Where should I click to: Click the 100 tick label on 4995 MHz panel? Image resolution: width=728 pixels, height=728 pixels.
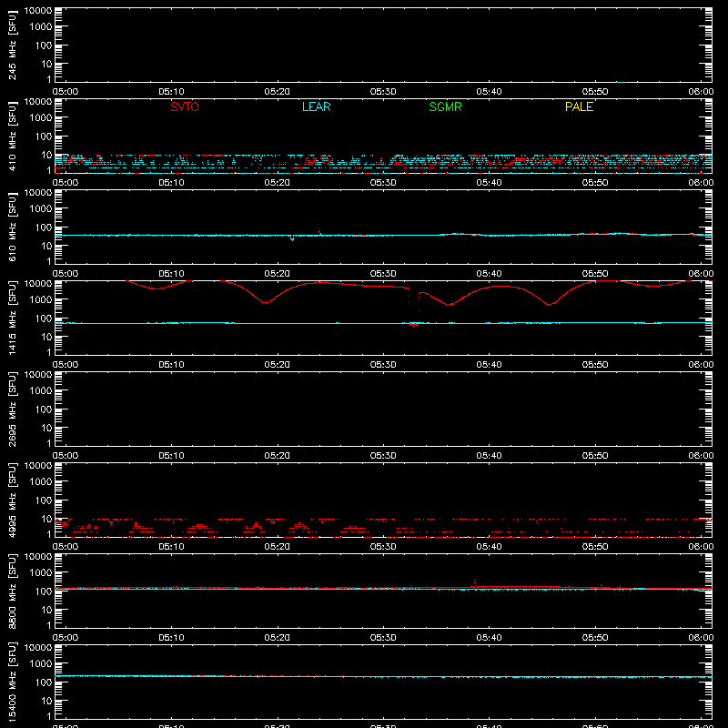44,500
